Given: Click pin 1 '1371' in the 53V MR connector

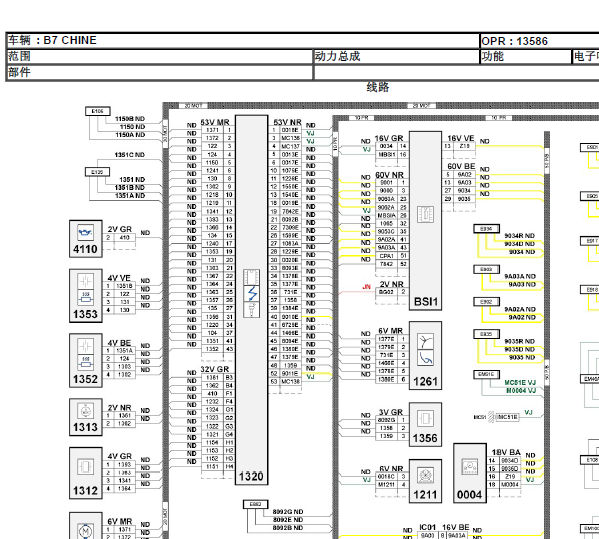Looking at the screenshot, I should click(x=217, y=130).
